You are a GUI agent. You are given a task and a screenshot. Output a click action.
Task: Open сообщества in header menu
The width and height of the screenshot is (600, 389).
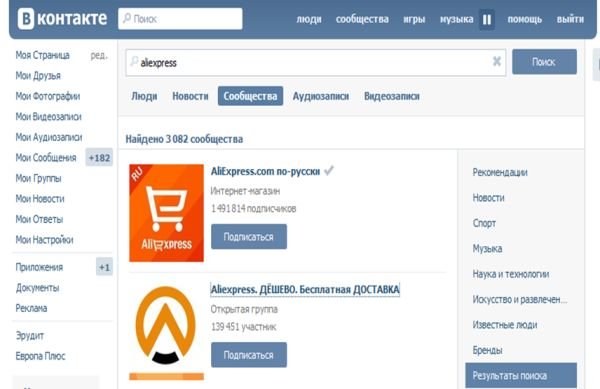(362, 19)
